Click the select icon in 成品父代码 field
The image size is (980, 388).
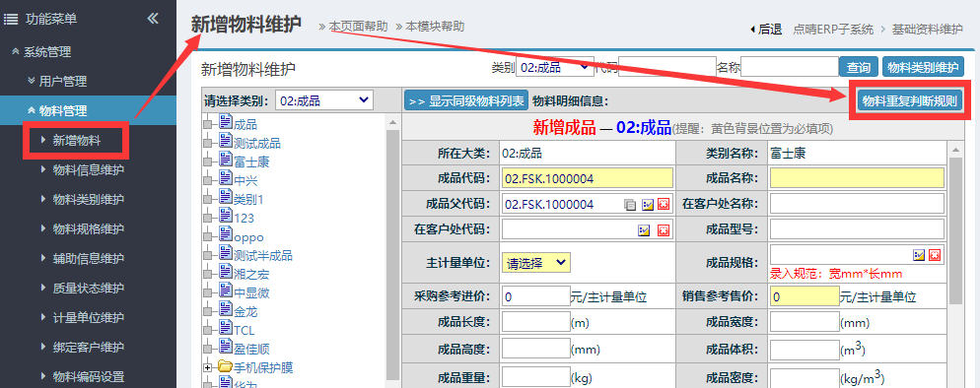coord(647,204)
